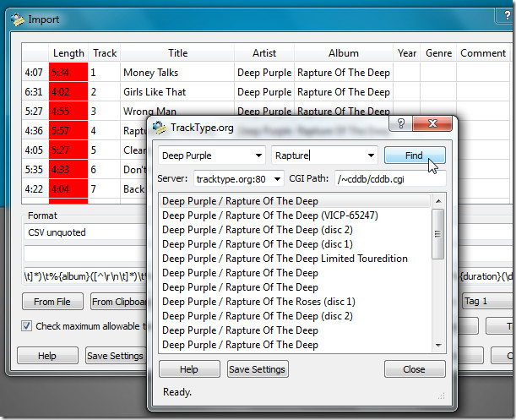
Task: Click album cell in Girls Like That row
Action: [344, 92]
